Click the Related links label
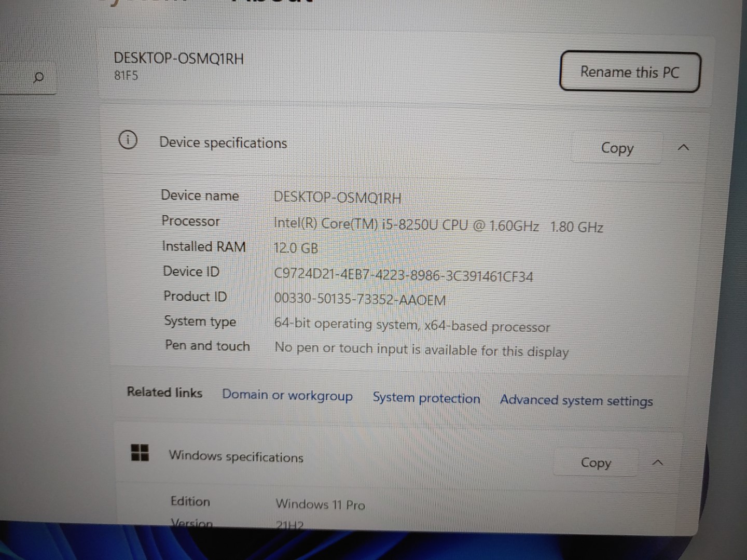 click(164, 392)
